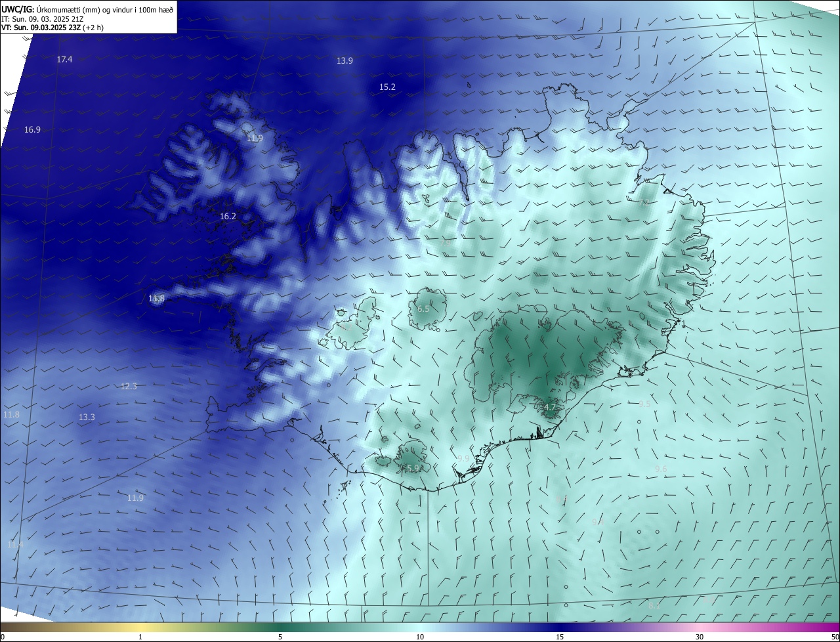Image resolution: width=840 pixels, height=642 pixels.
Task: Click the 6.5 value on the glacier
Action: [423, 309]
